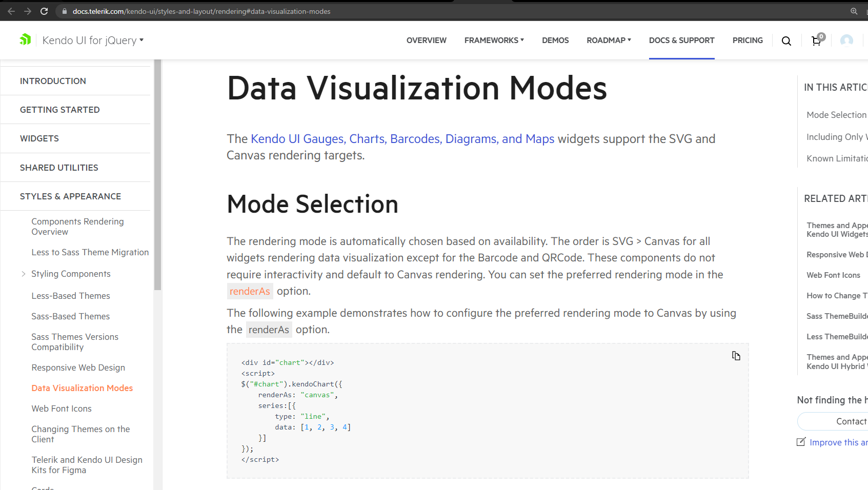Image resolution: width=868 pixels, height=490 pixels.
Task: Open the shopping cart icon
Action: (x=817, y=40)
